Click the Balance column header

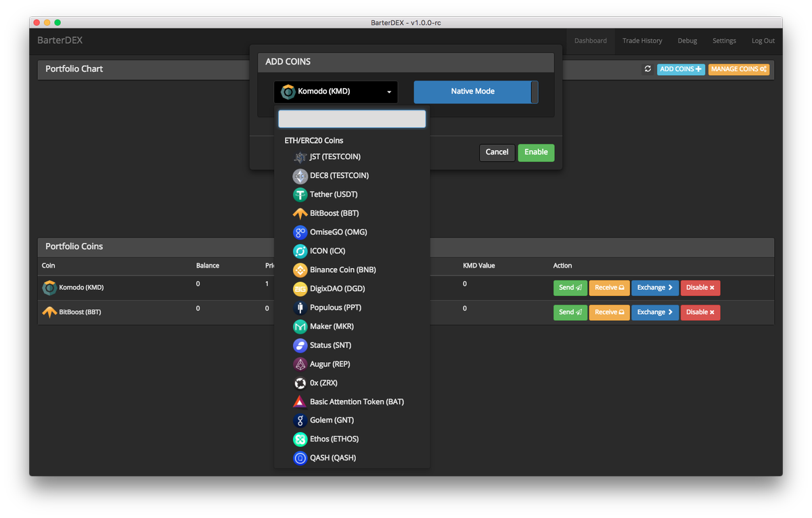pos(208,266)
